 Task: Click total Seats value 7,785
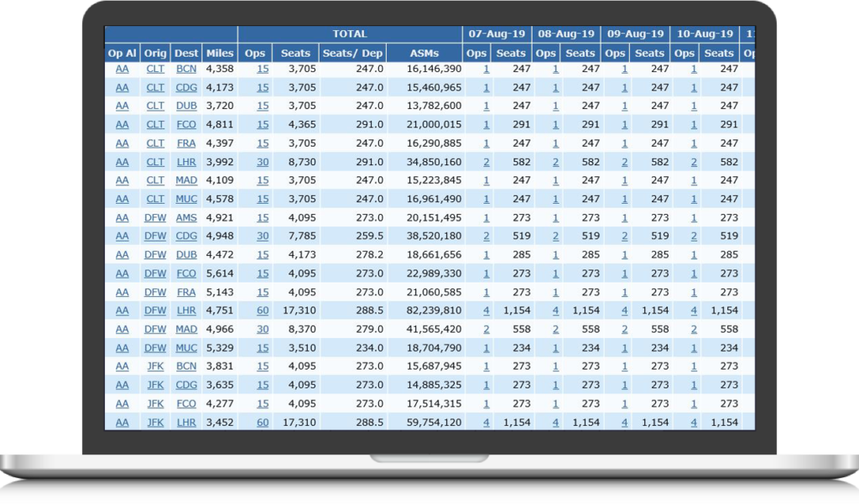coord(302,236)
